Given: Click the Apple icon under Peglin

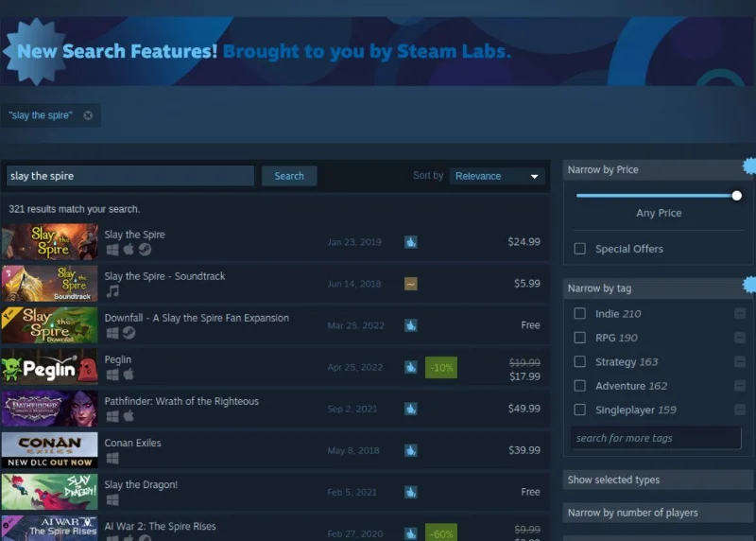Looking at the screenshot, I should [x=129, y=374].
